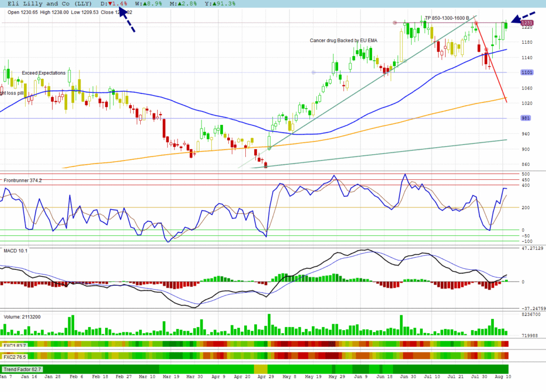Select the 'Trend Factor 62.7' label

coord(22,370)
